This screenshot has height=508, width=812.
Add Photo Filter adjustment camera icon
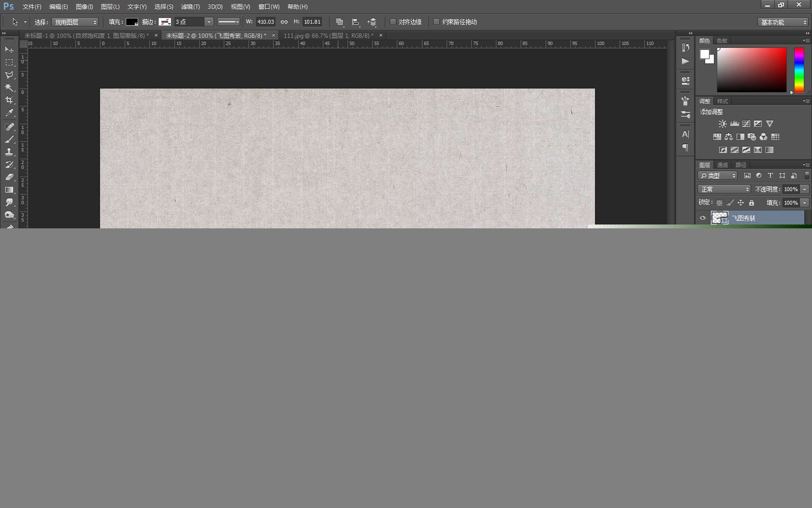pyautogui.click(x=752, y=137)
